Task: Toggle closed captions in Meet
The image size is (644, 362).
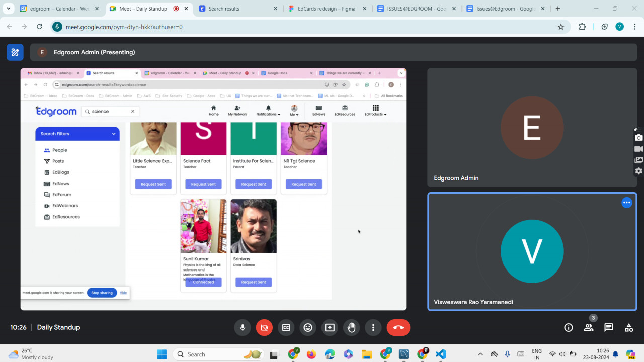Action: (286, 328)
